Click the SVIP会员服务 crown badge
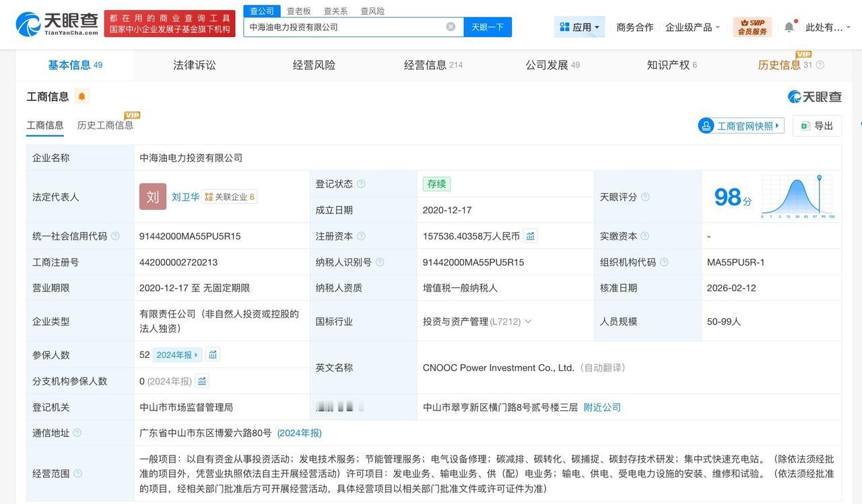The image size is (862, 504). pyautogui.click(x=752, y=26)
